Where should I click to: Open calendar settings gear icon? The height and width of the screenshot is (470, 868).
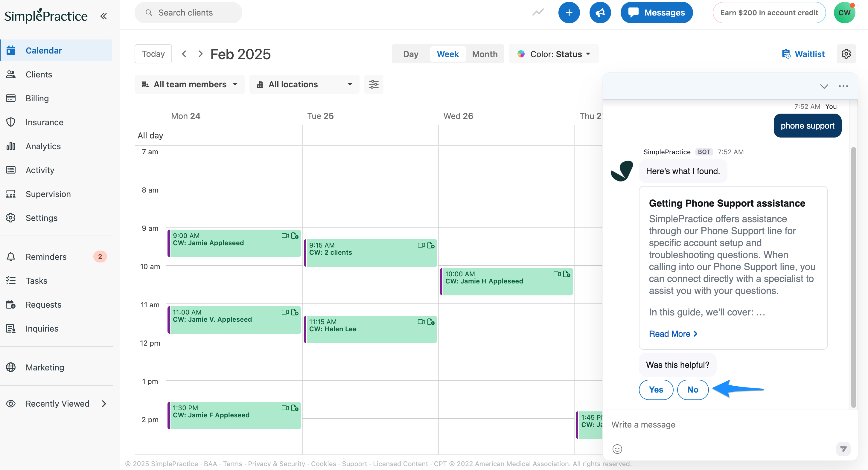[846, 54]
